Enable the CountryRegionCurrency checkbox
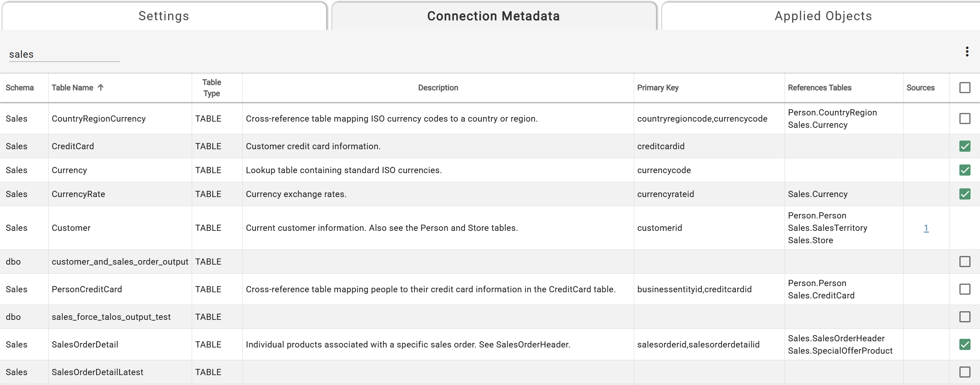The image size is (980, 385). click(964, 118)
